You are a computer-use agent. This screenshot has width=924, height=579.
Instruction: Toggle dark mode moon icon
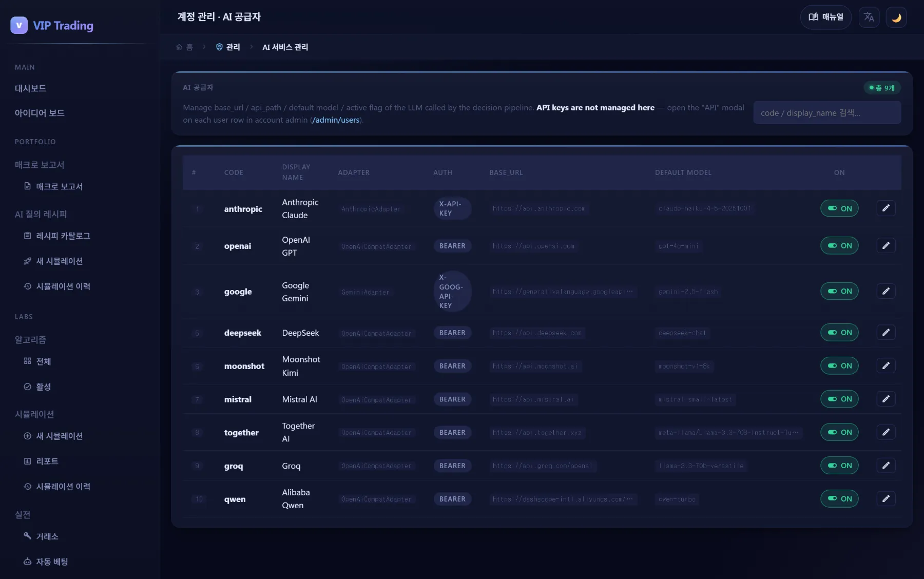tap(896, 17)
